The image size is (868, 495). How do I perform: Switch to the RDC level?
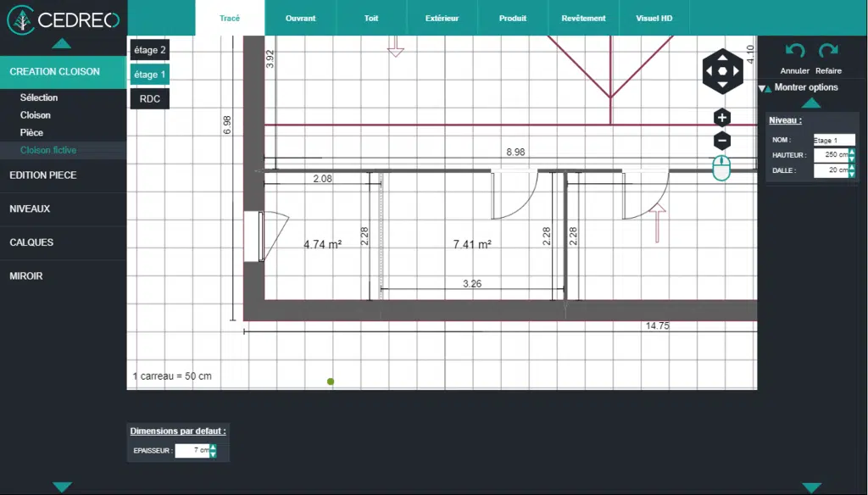pyautogui.click(x=149, y=99)
